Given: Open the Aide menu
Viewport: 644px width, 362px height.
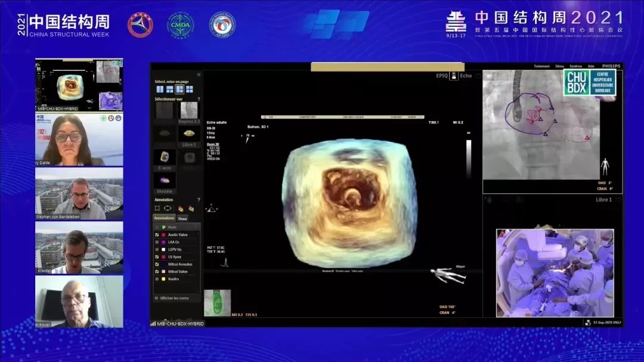Looking at the screenshot, I should [590, 66].
